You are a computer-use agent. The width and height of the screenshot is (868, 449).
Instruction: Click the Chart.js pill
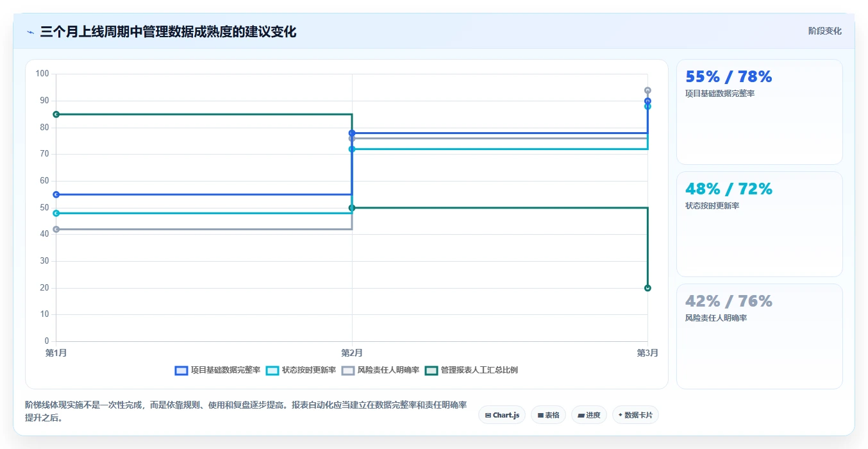(502, 415)
